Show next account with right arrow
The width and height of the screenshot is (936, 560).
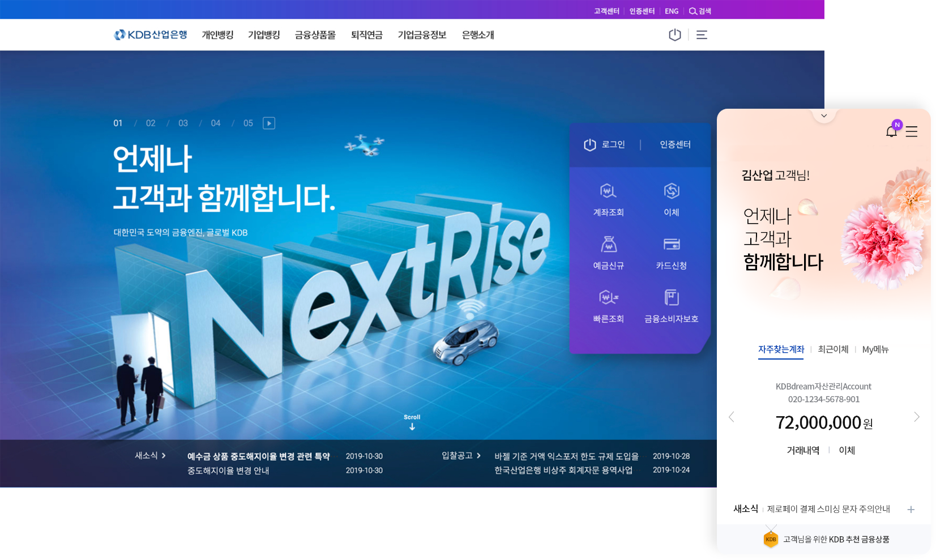[x=917, y=417]
